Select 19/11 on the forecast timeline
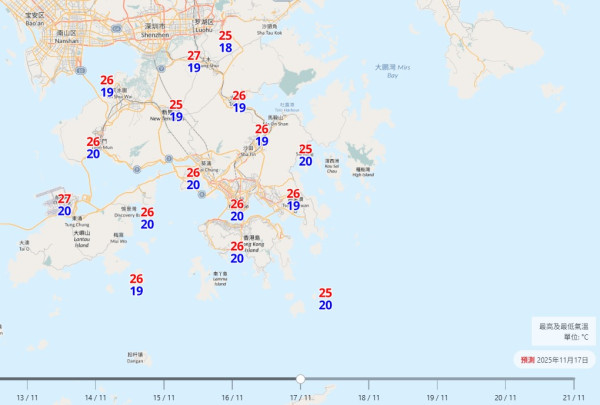 point(437,396)
